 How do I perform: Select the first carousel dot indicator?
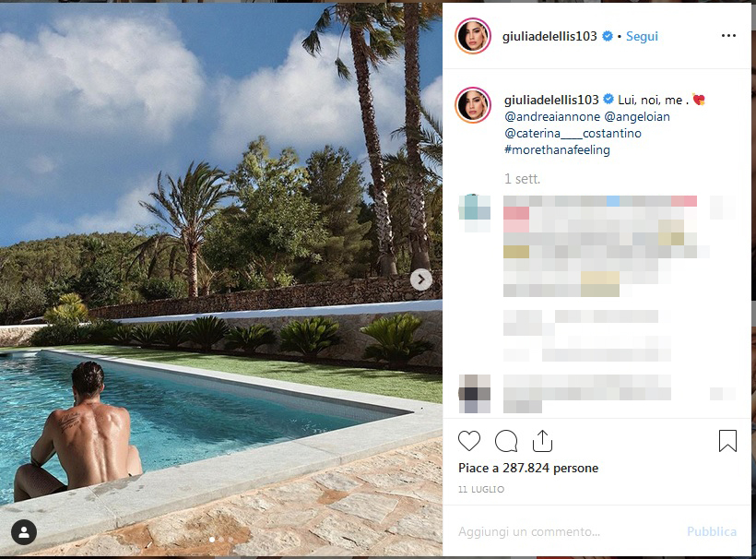[x=212, y=540]
